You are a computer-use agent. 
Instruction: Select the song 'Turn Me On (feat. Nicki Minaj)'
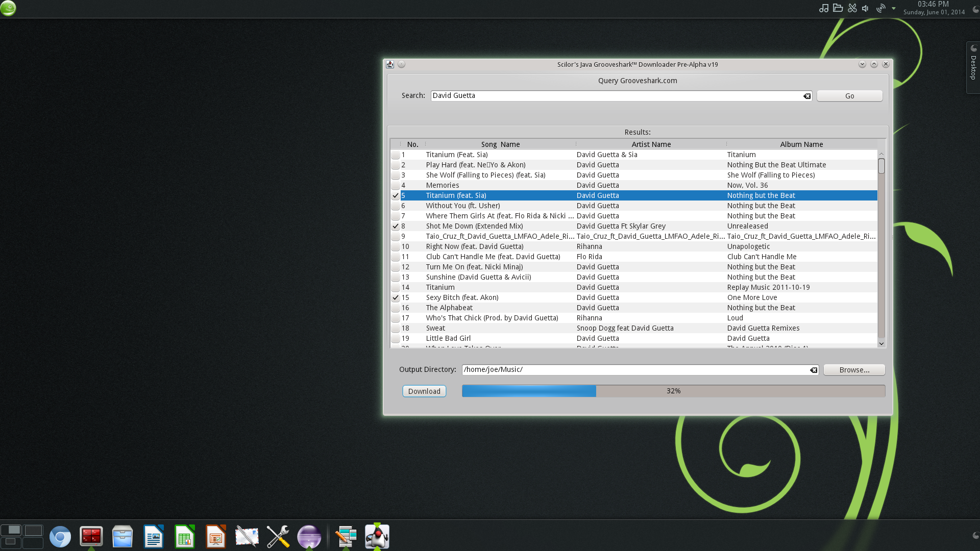click(474, 267)
